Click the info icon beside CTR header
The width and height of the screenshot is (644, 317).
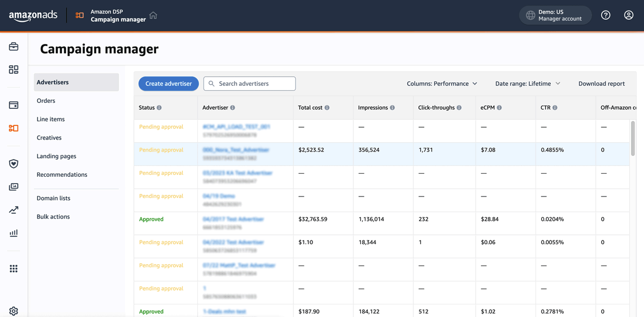pos(555,108)
